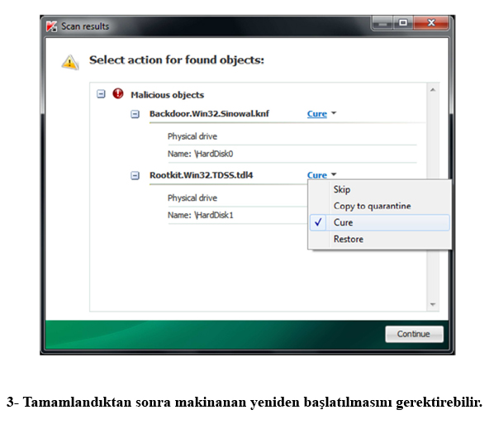Click the Kaspersky logo in title bar
489x448 pixels.
pyautogui.click(x=51, y=26)
